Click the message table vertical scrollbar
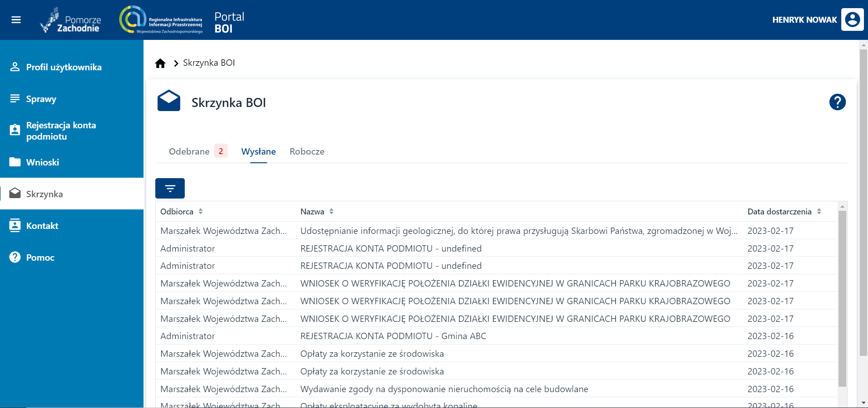The height and width of the screenshot is (408, 868). 842,299
